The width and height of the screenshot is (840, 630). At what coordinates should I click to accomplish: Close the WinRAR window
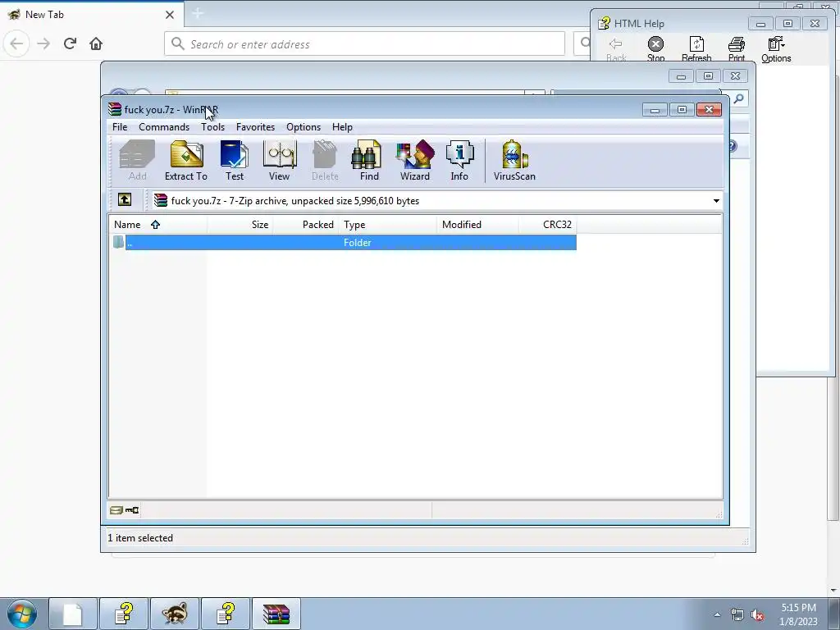[709, 109]
